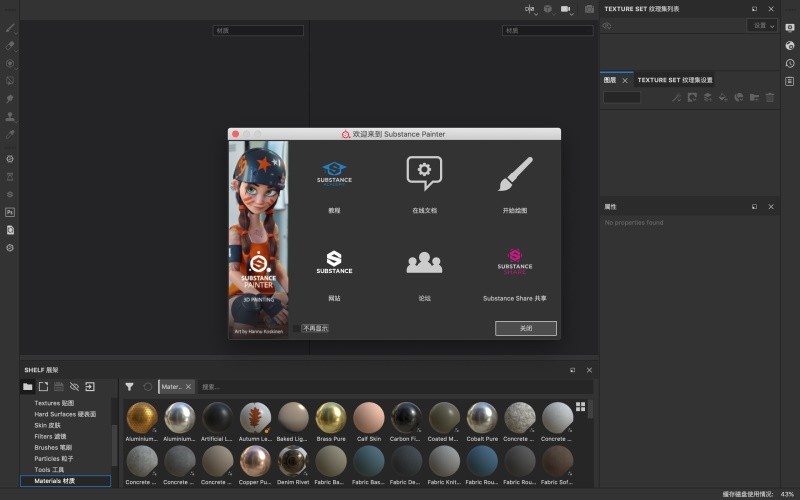Click the add folder icon in layers panel
The height and width of the screenshot is (500, 800).
[755, 97]
